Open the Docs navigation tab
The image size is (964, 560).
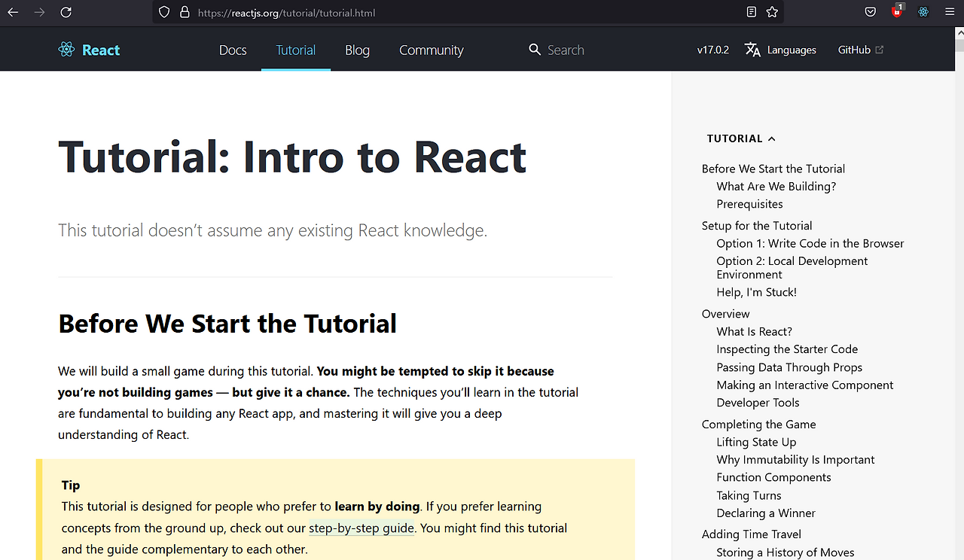coord(233,50)
